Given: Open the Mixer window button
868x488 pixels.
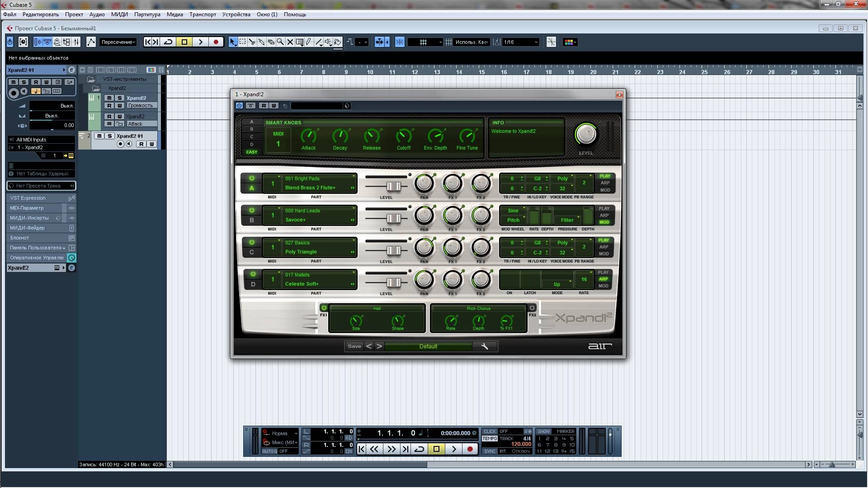Looking at the screenshot, I should pos(76,42).
